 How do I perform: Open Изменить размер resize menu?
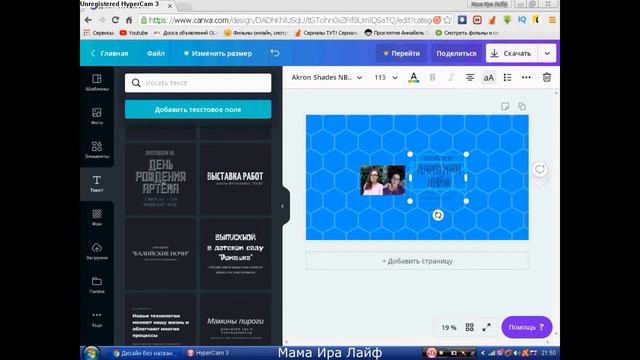pos(218,53)
